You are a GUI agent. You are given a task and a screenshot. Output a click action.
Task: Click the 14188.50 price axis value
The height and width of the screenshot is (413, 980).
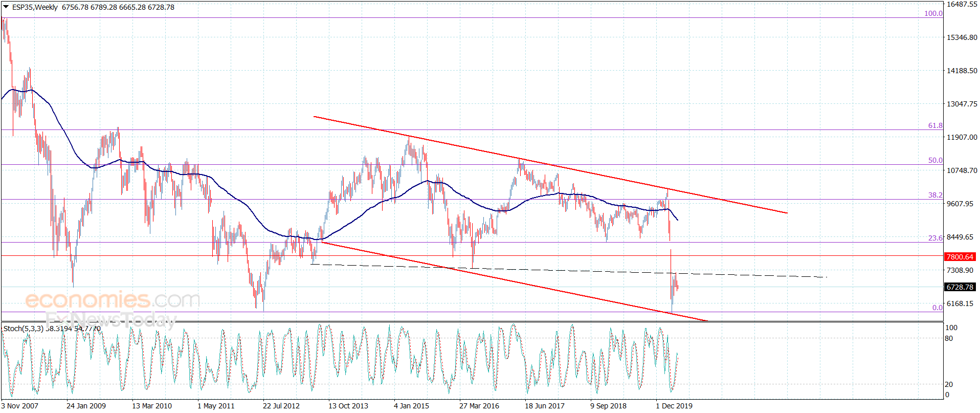click(x=962, y=71)
